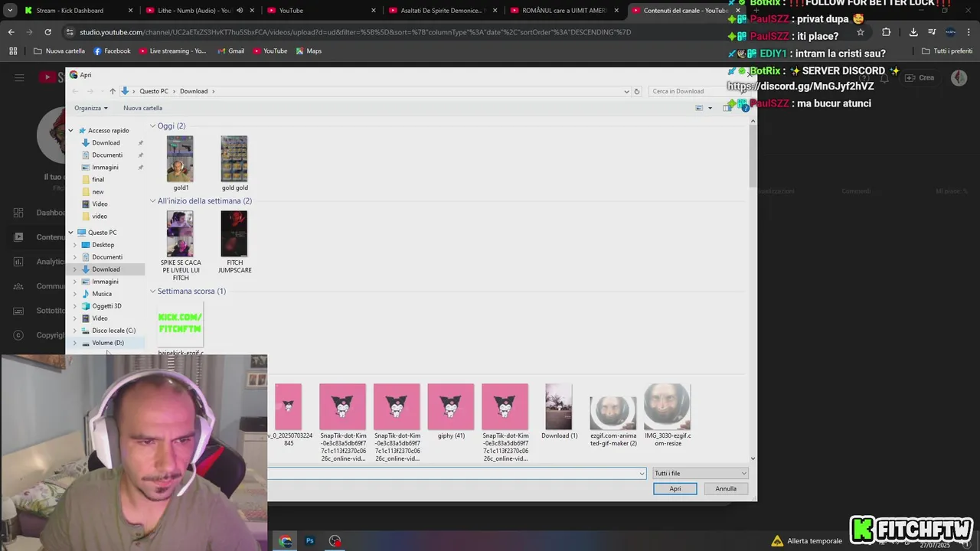
Task: Collapse the Questo PC tree node
Action: [71, 233]
